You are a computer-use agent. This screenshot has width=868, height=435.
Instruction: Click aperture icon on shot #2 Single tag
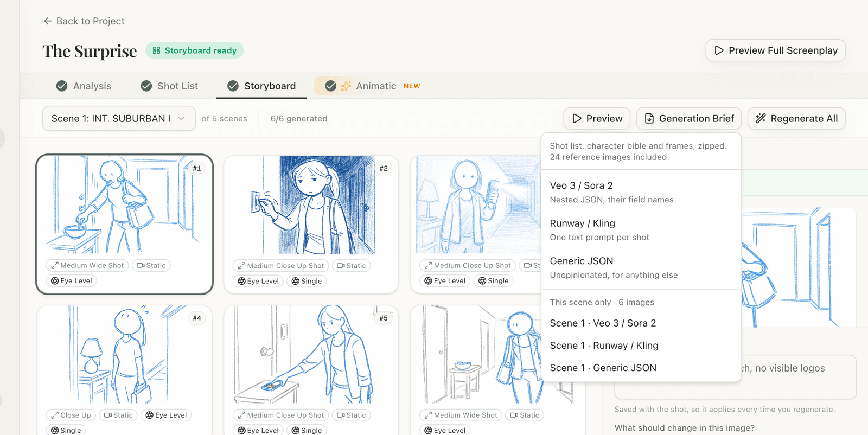coord(296,281)
